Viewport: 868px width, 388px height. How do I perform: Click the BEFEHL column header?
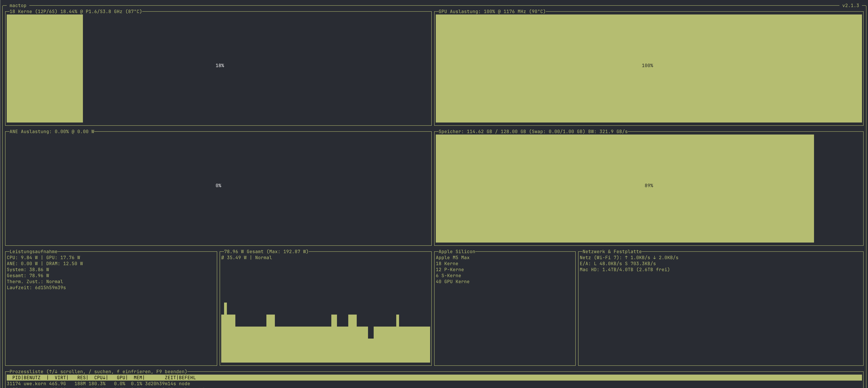[187, 378]
